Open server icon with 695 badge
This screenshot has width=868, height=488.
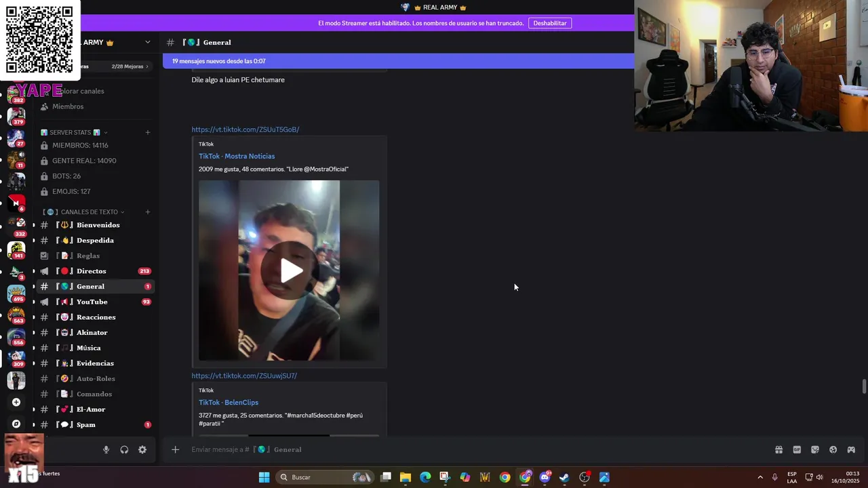pyautogui.click(x=16, y=293)
